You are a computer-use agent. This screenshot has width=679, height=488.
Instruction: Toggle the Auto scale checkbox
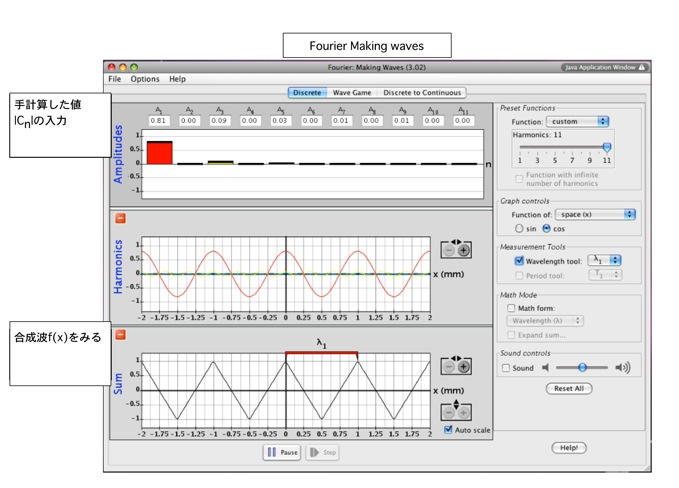(448, 430)
